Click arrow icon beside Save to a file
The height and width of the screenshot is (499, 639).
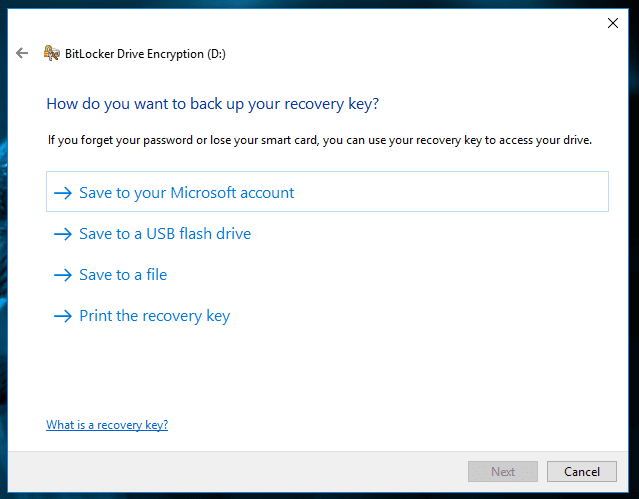coord(63,275)
